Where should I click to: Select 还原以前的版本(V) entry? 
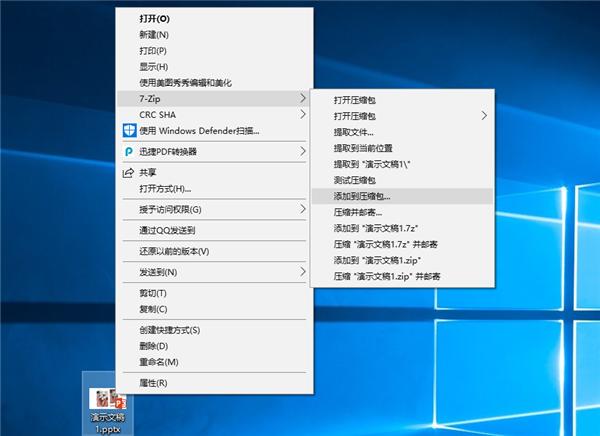pos(214,251)
